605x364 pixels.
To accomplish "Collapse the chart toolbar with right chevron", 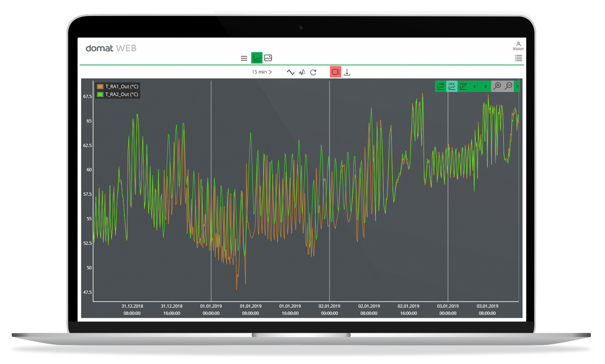I will [x=518, y=86].
